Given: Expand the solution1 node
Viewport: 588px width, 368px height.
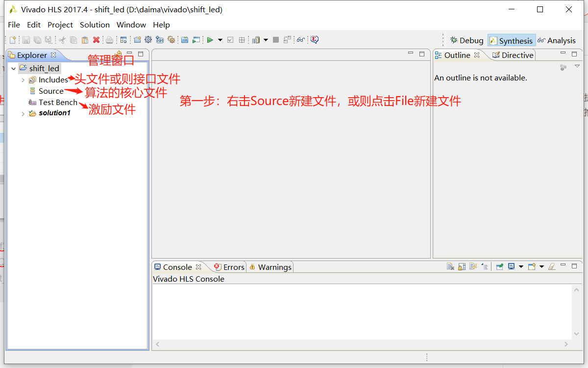Looking at the screenshot, I should tap(23, 114).
